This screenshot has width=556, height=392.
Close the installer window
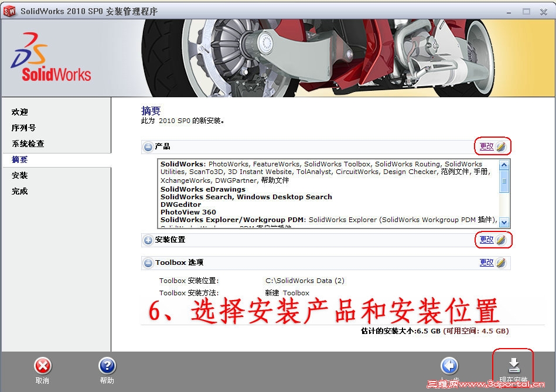click(543, 12)
